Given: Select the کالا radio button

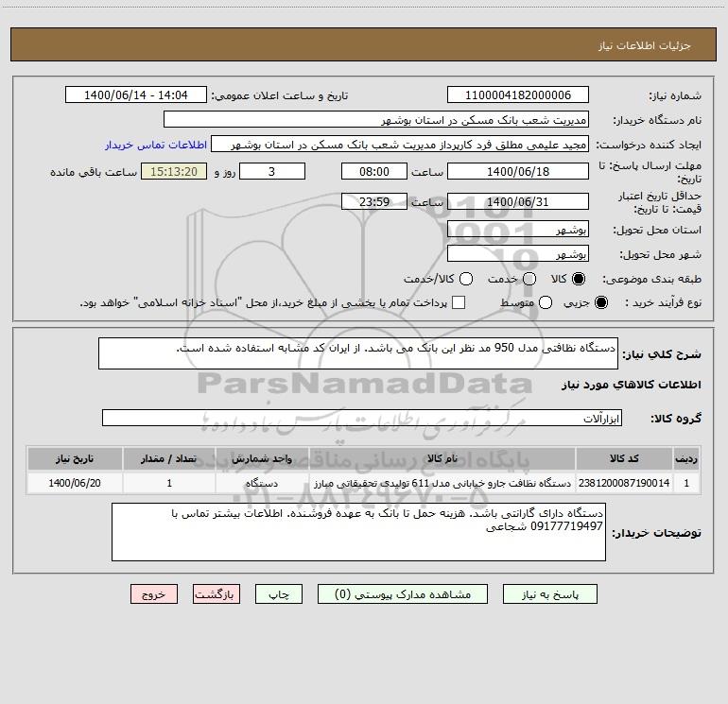Looking at the screenshot, I should [x=579, y=279].
